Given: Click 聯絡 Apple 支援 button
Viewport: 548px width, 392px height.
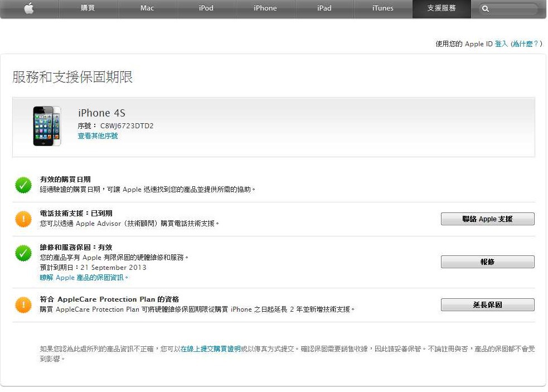Looking at the screenshot, I should tap(488, 219).
